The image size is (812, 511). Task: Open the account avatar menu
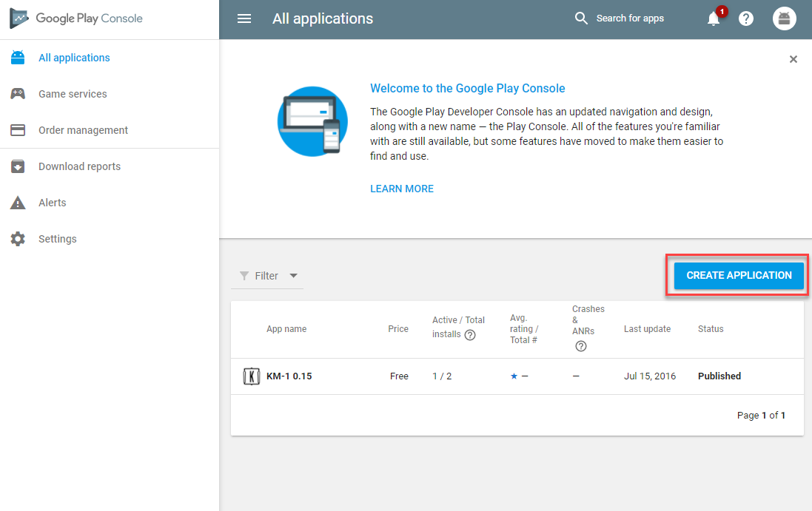coord(784,18)
